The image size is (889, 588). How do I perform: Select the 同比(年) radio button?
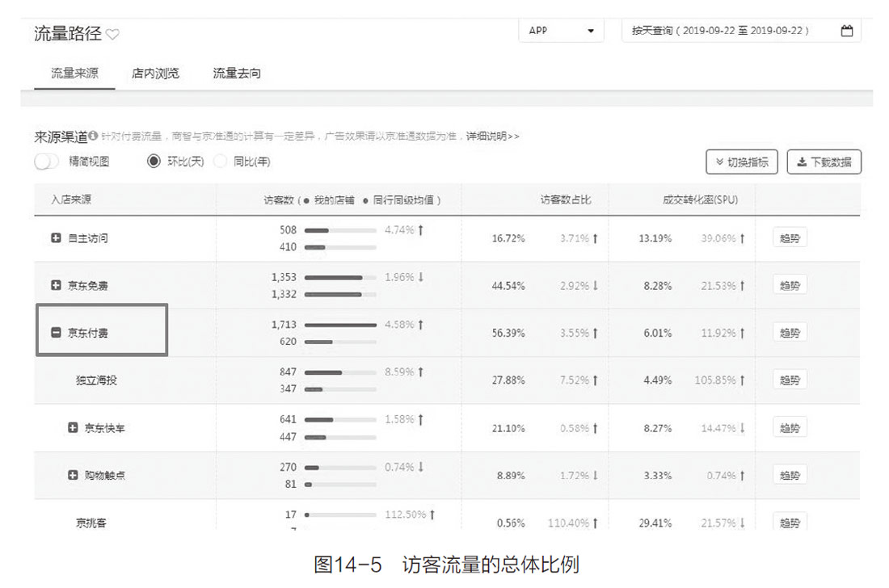[x=221, y=162]
